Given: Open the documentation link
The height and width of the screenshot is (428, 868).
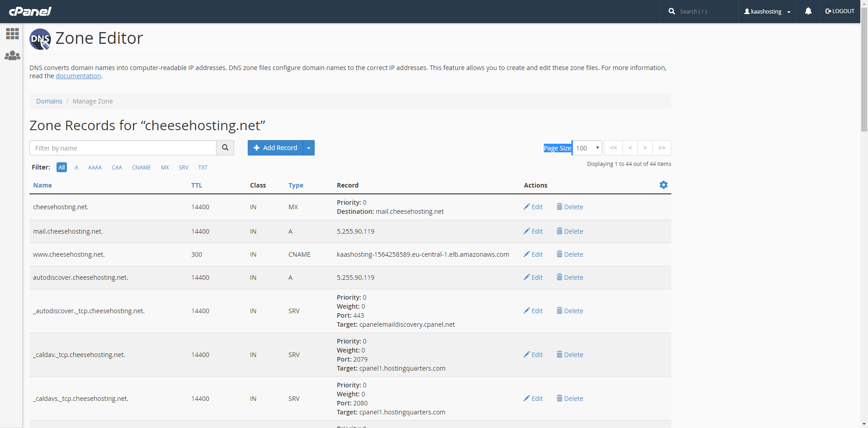Looking at the screenshot, I should [x=78, y=76].
